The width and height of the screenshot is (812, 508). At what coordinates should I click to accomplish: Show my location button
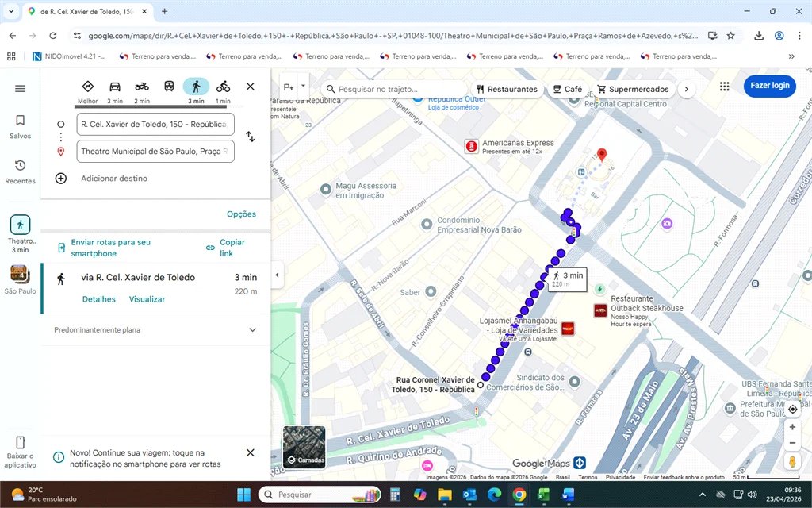792,409
